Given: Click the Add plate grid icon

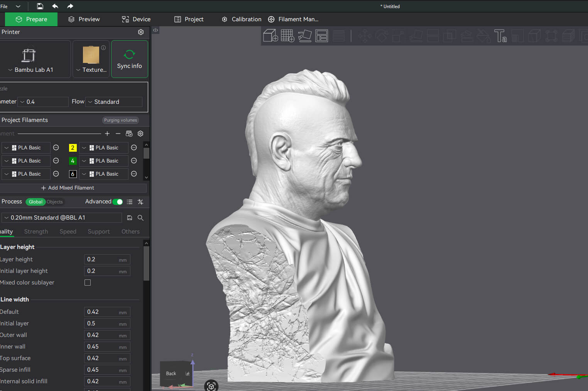Looking at the screenshot, I should 287,36.
